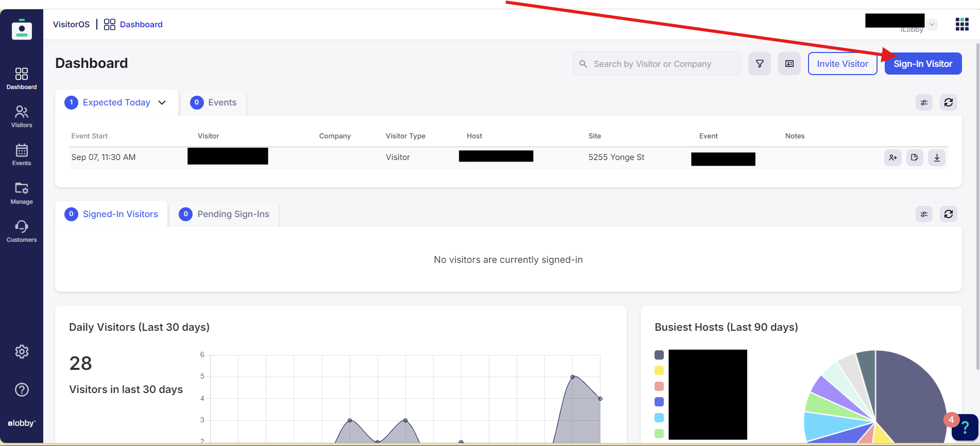Switch to the Events tab
The image size is (980, 446).
[213, 102]
